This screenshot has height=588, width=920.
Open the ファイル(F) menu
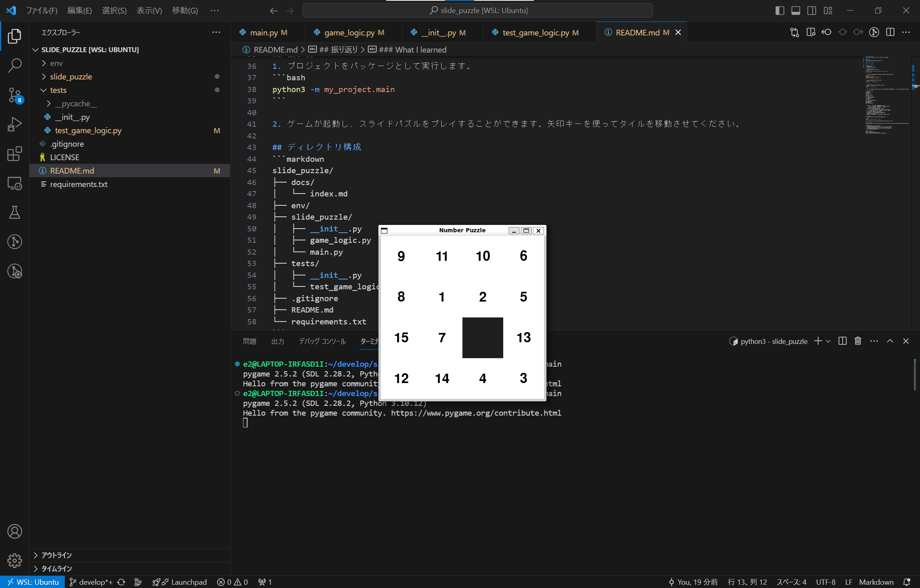(x=42, y=11)
